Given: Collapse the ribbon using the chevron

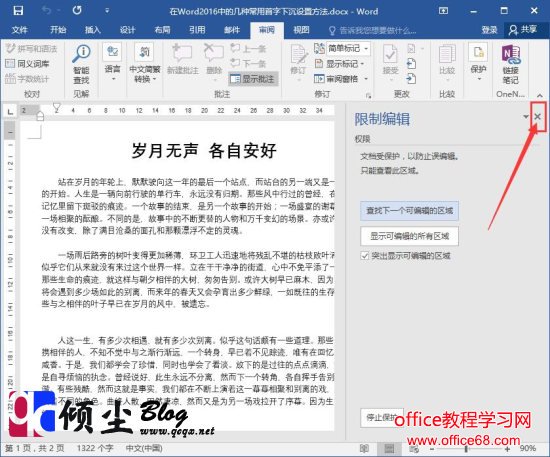Looking at the screenshot, I should click(540, 95).
